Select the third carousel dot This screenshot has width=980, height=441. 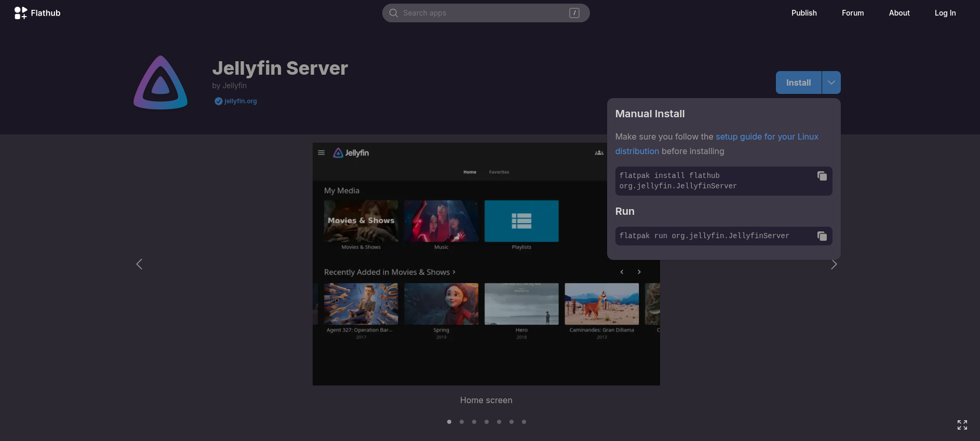click(474, 422)
